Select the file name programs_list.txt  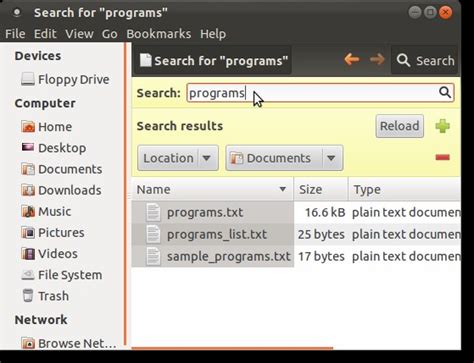tap(217, 234)
